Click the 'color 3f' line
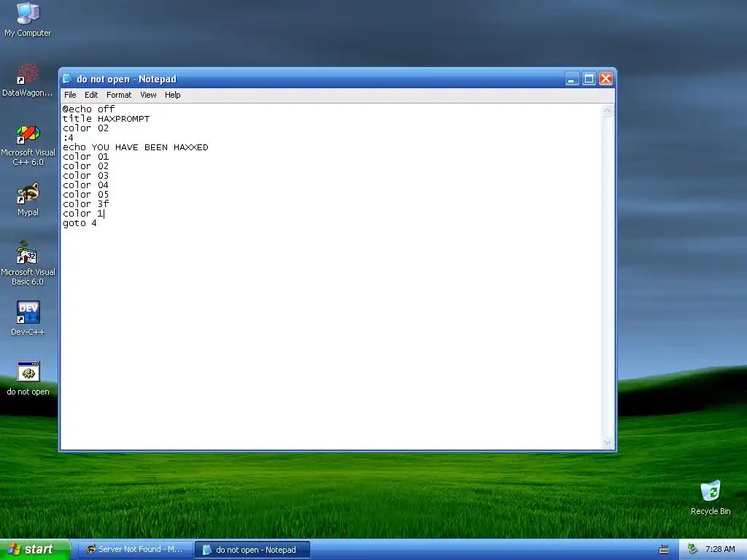 click(x=86, y=204)
